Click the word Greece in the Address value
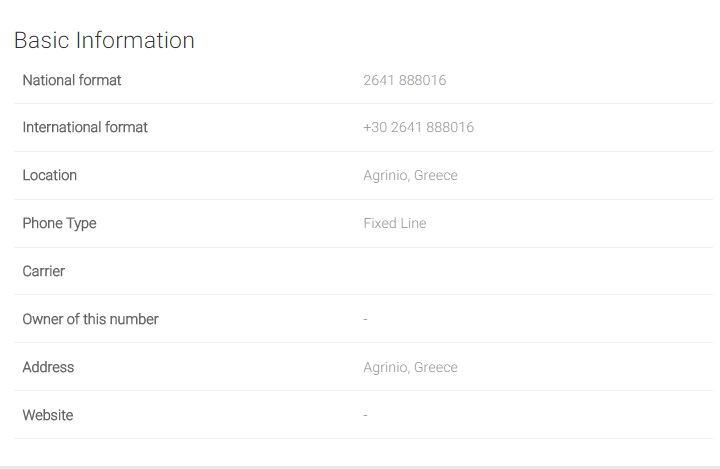This screenshot has width=720, height=469. [436, 367]
